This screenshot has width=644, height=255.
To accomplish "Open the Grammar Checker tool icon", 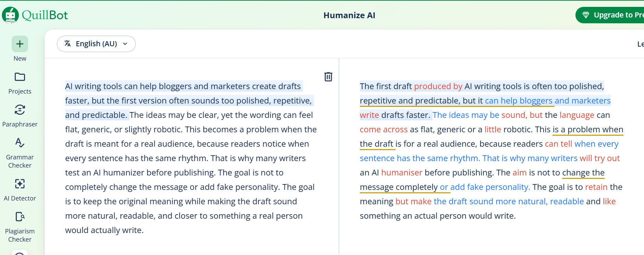I will click(20, 143).
